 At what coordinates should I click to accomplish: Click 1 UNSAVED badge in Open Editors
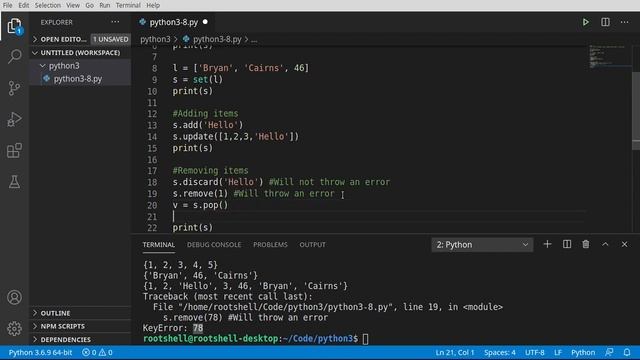click(111, 39)
